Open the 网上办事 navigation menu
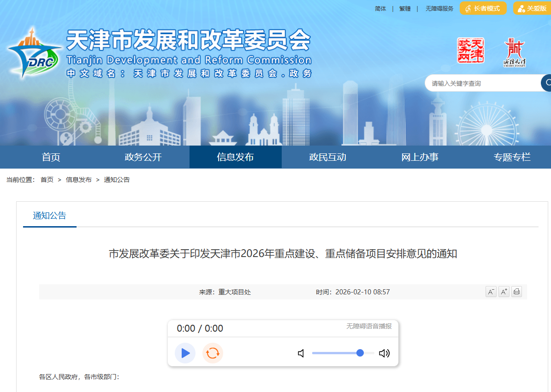This screenshot has height=392, width=551. [420, 157]
